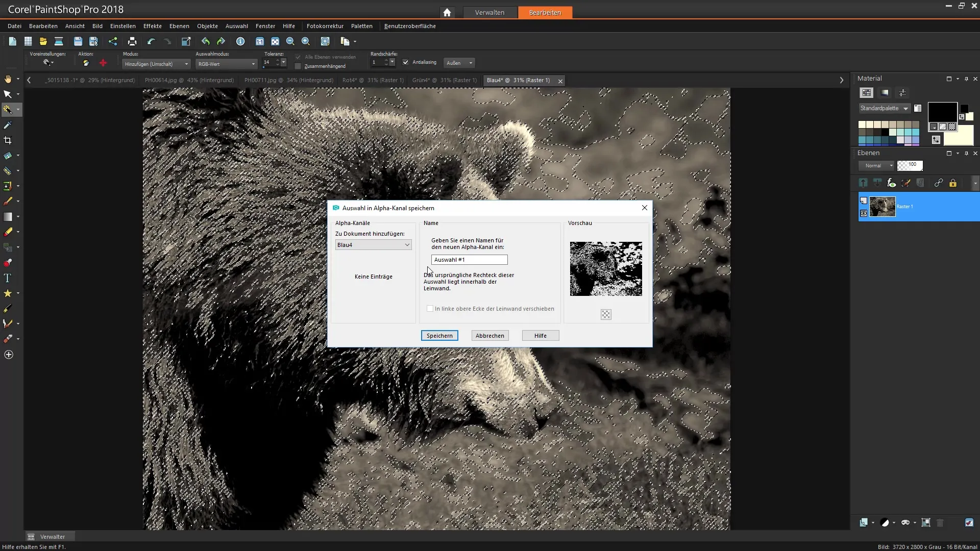Image resolution: width=980 pixels, height=551 pixels.
Task: Select the Pan hand tool
Action: point(8,79)
